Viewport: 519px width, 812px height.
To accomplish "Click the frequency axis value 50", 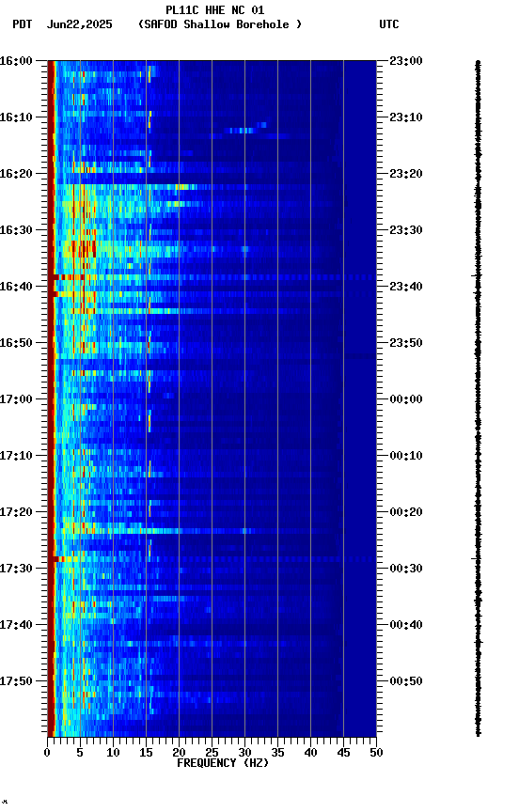I will pyautogui.click(x=377, y=753).
